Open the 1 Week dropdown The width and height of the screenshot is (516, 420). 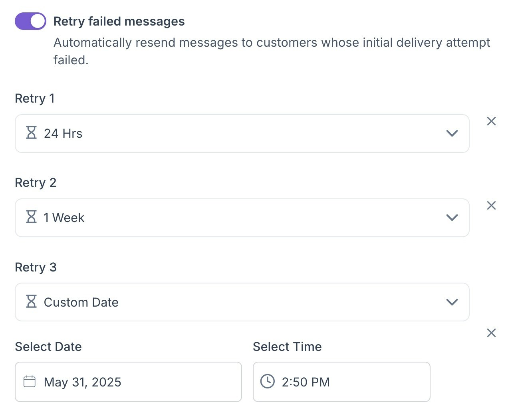(x=242, y=218)
